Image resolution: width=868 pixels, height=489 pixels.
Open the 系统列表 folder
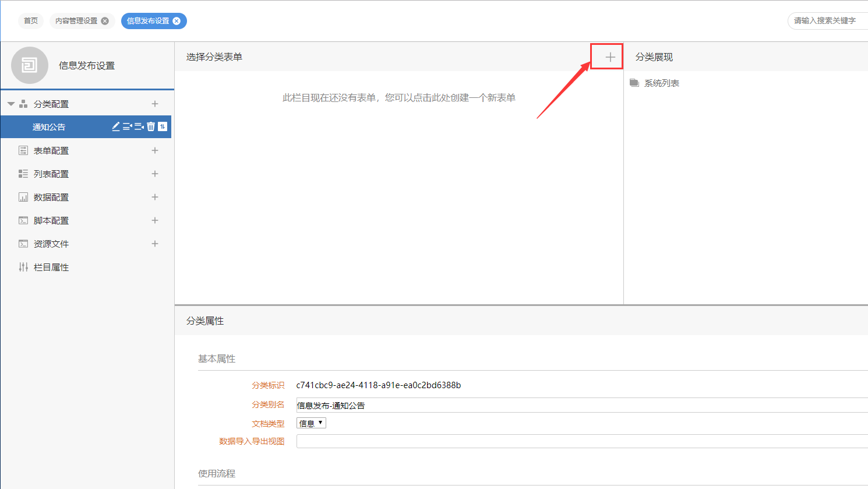coord(661,83)
